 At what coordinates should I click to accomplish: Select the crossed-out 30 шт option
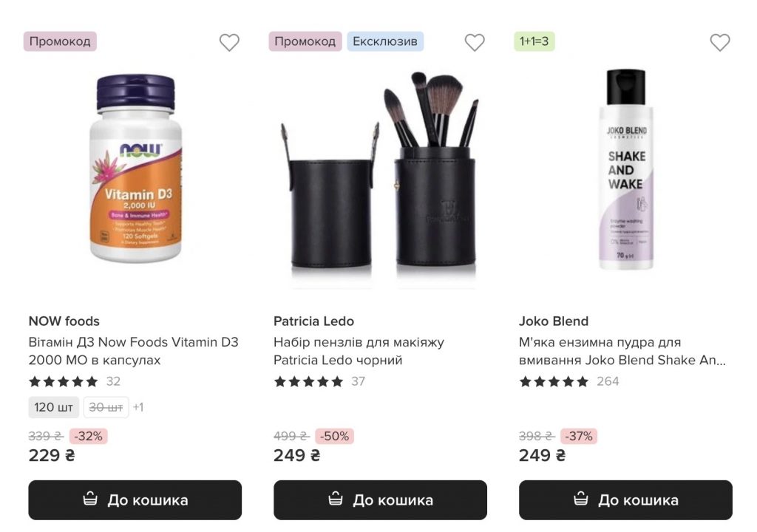(x=106, y=407)
